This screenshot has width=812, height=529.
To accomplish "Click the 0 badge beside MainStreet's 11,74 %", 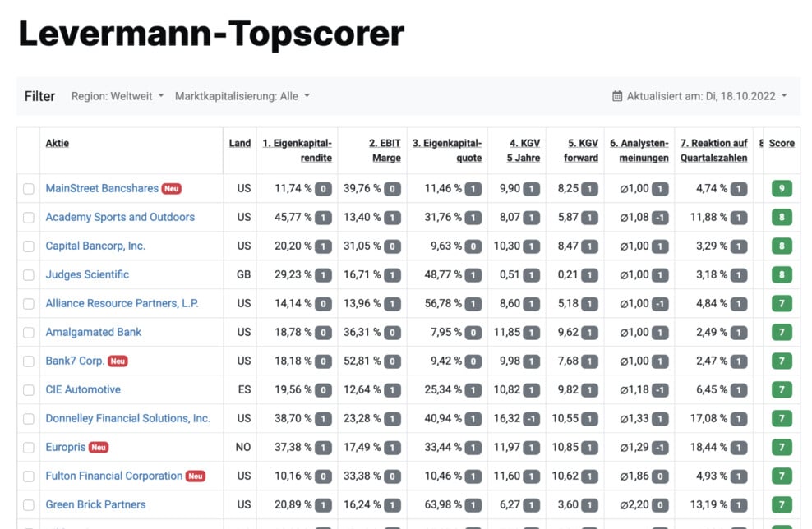I will point(323,189).
